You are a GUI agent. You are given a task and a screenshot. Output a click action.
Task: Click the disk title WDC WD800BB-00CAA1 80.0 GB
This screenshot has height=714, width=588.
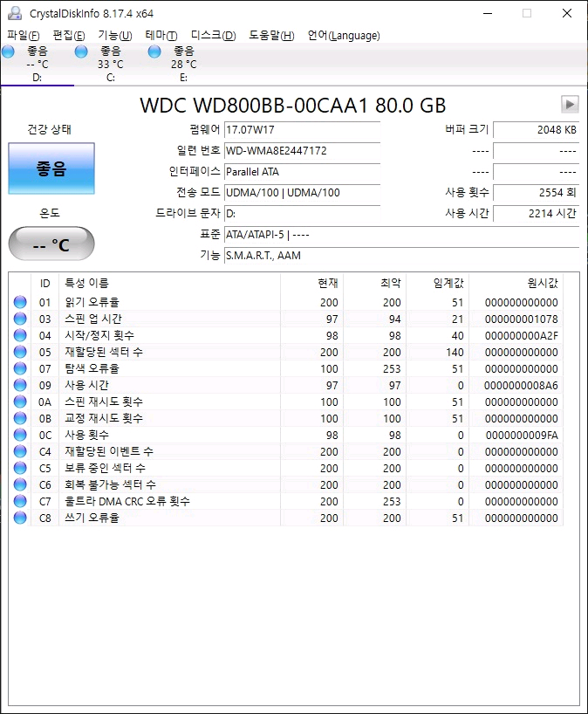(292, 106)
